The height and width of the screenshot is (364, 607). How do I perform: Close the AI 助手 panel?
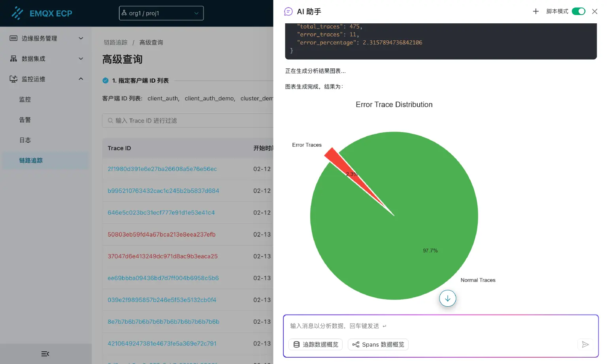[594, 11]
